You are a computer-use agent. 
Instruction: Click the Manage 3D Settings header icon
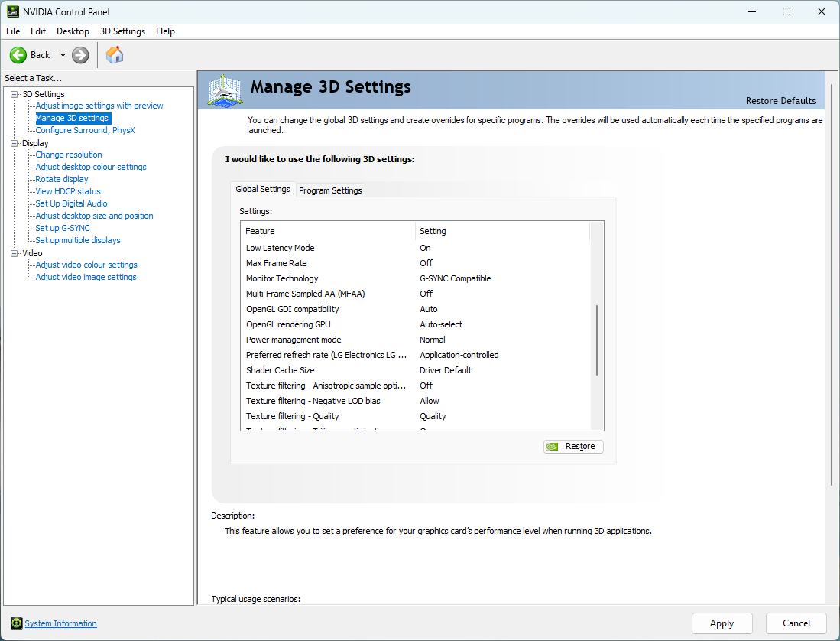225,90
